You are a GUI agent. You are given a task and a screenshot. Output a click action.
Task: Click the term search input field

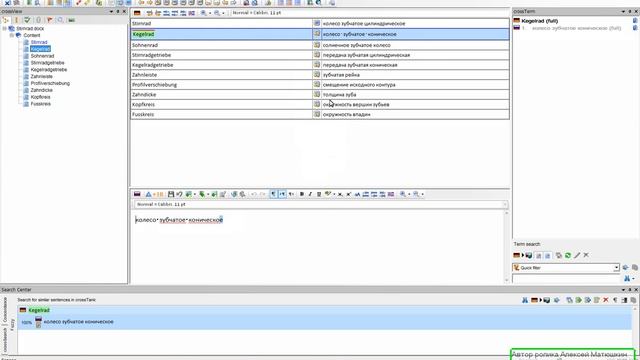click(567, 278)
